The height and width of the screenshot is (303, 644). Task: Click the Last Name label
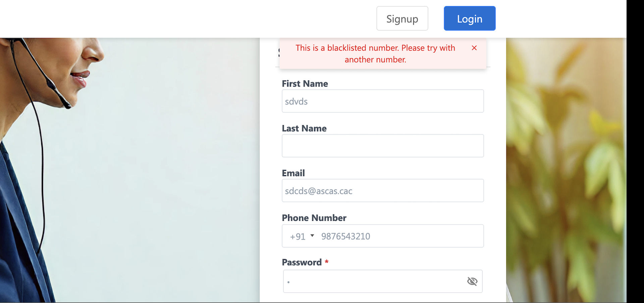click(x=304, y=129)
